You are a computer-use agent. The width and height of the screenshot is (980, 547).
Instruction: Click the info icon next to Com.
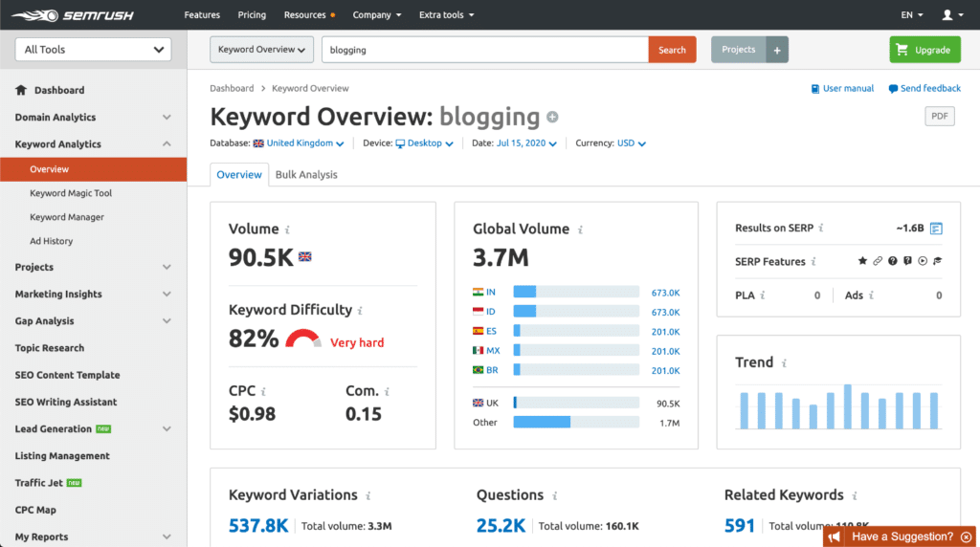coord(387,391)
